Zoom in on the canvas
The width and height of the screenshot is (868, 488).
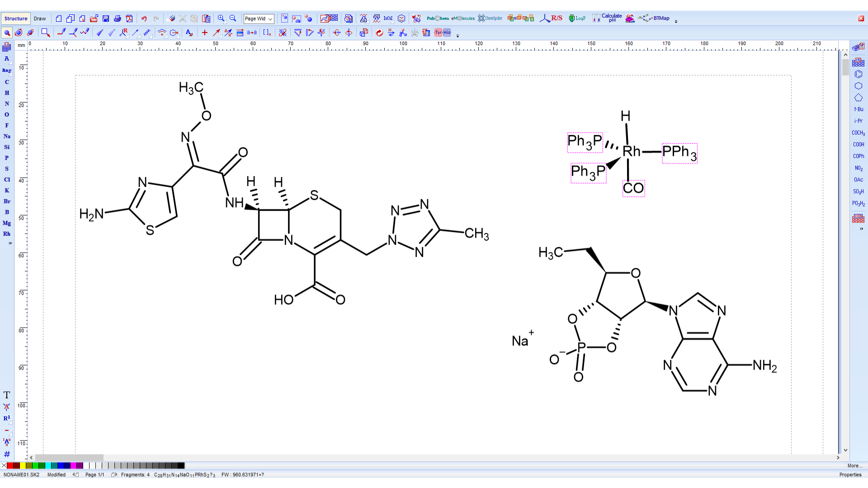click(221, 19)
